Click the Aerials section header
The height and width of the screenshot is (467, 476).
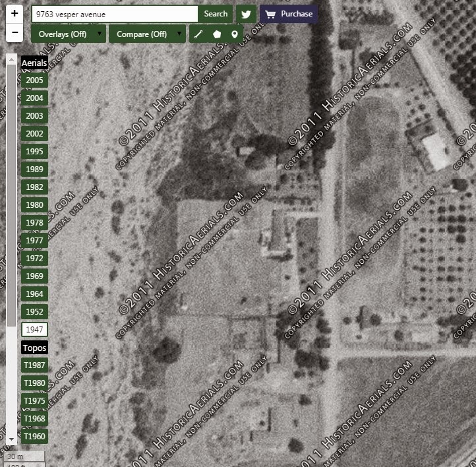point(34,63)
